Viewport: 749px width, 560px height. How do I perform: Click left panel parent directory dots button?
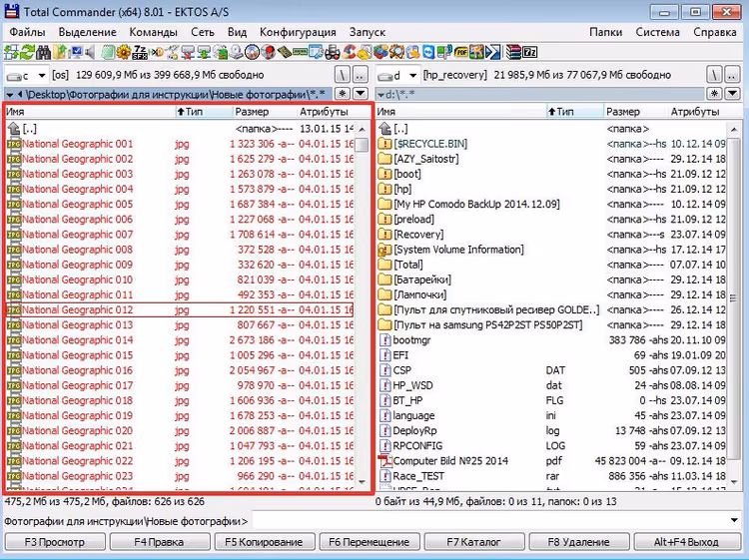tap(361, 75)
